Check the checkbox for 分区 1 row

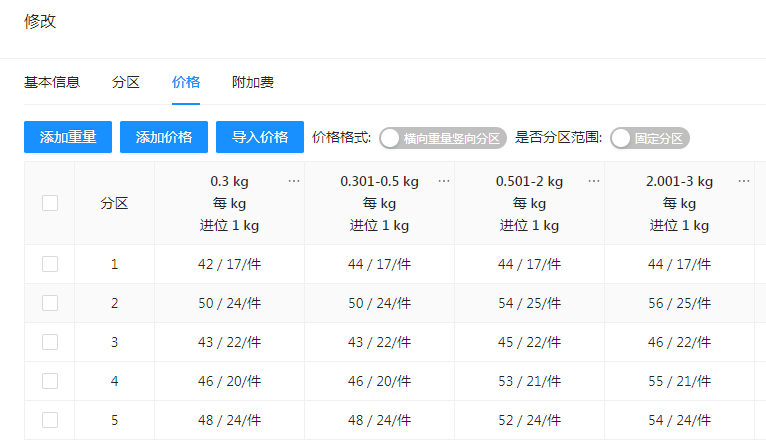pyautogui.click(x=50, y=264)
